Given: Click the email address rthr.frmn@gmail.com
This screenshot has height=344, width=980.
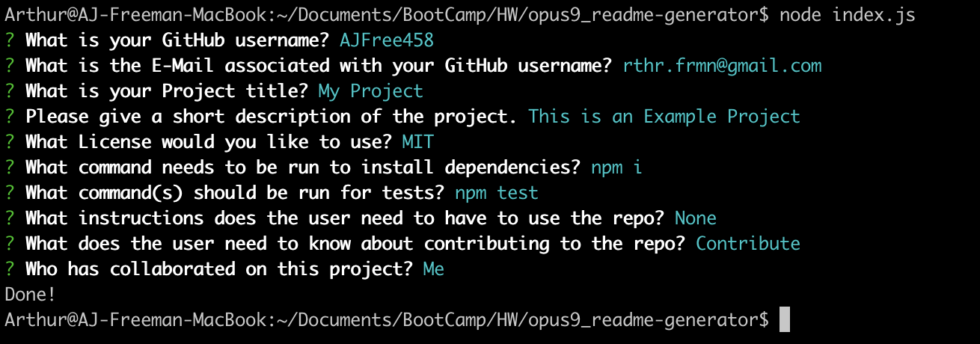Looking at the screenshot, I should pyautogui.click(x=722, y=66).
